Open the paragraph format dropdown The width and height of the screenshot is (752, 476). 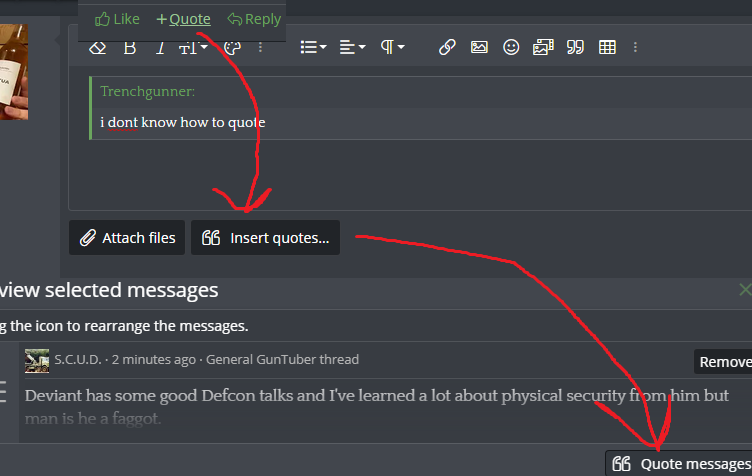[x=392, y=47]
